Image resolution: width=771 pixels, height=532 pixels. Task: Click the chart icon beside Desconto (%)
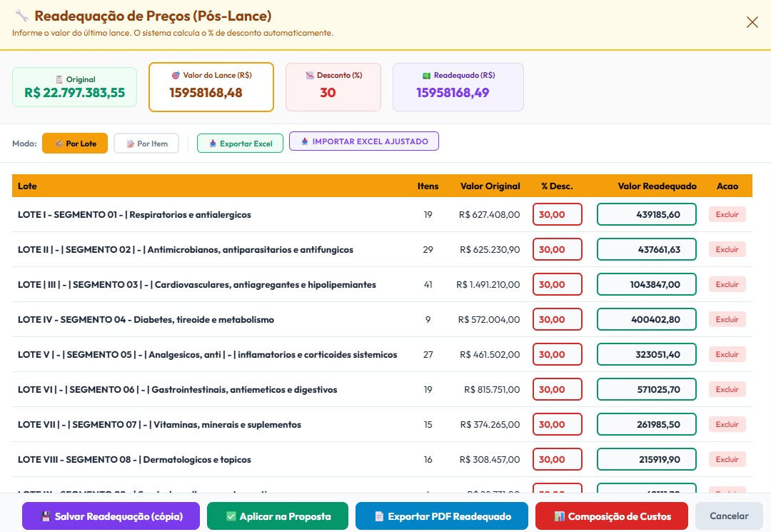point(310,75)
